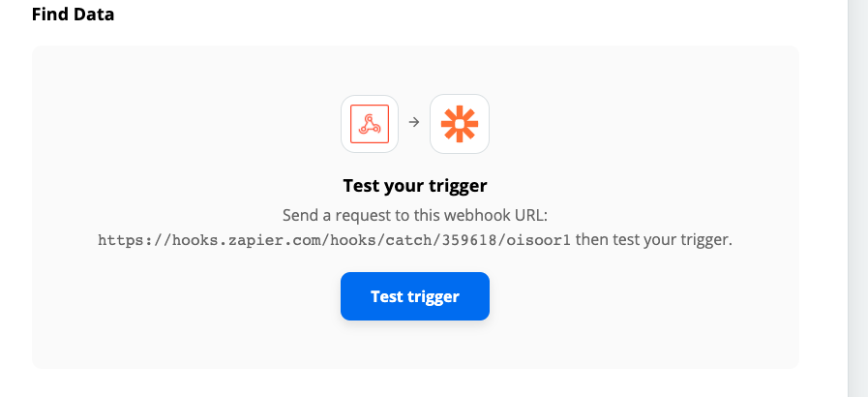
Task: Click the "Find Data" section heading
Action: point(74,15)
